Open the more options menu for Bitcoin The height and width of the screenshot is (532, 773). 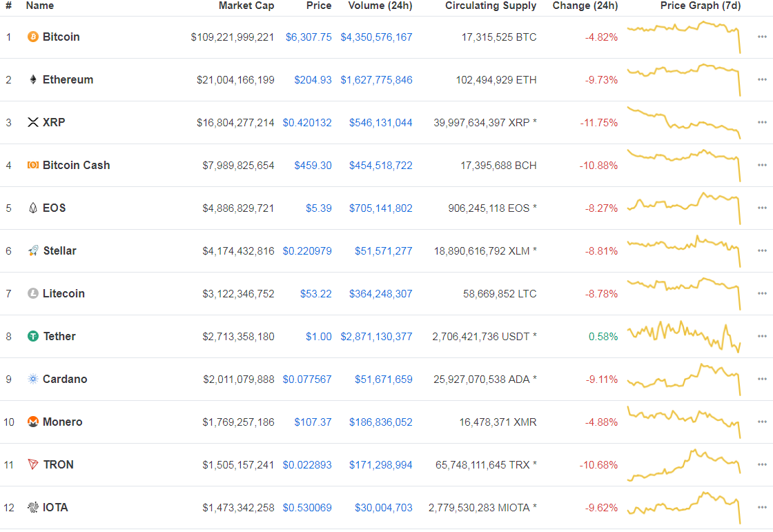[x=762, y=37]
